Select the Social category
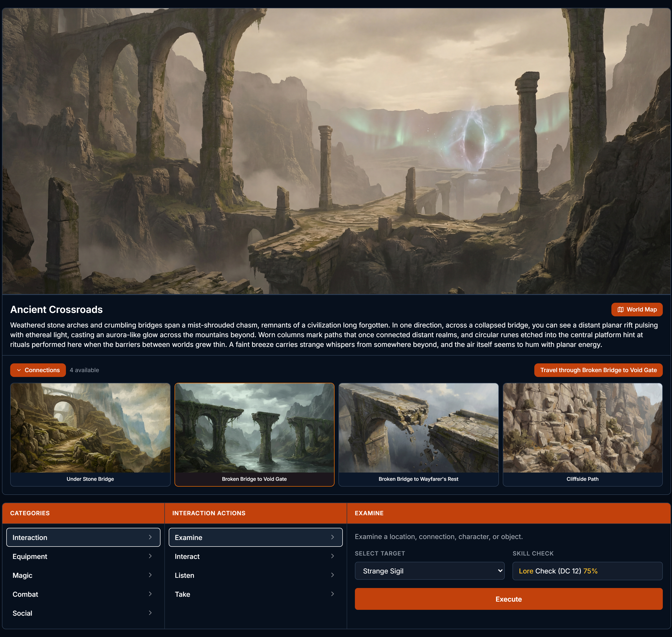This screenshot has width=672, height=637. tap(83, 613)
